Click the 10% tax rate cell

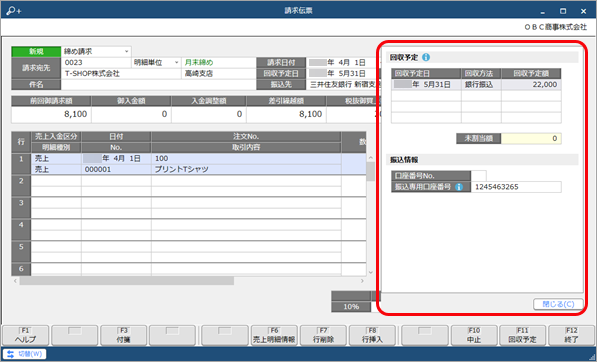(351, 307)
